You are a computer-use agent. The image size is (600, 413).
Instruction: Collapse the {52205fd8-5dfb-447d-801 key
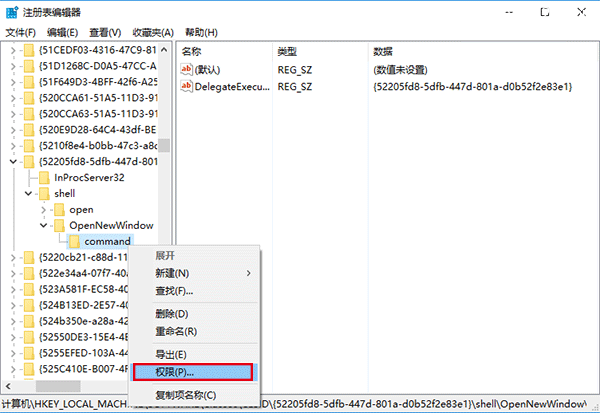pos(13,162)
